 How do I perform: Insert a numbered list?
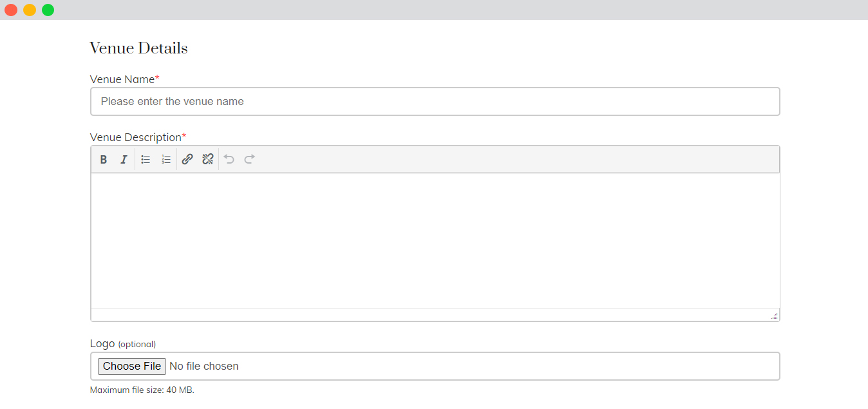166,159
